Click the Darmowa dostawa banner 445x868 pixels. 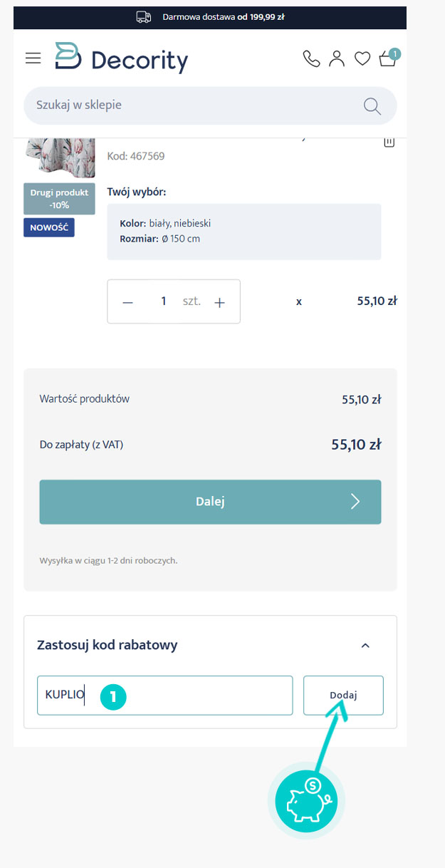(210, 16)
